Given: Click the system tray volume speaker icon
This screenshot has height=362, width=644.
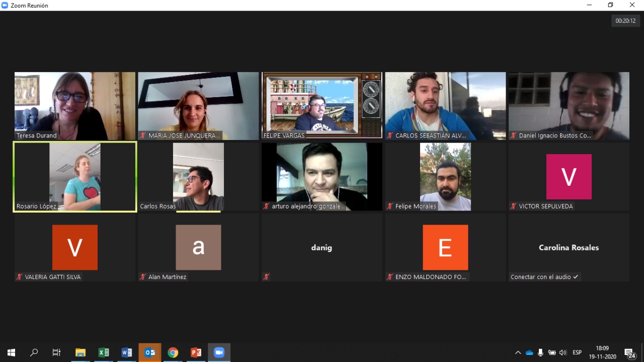Looking at the screenshot, I should point(562,352).
